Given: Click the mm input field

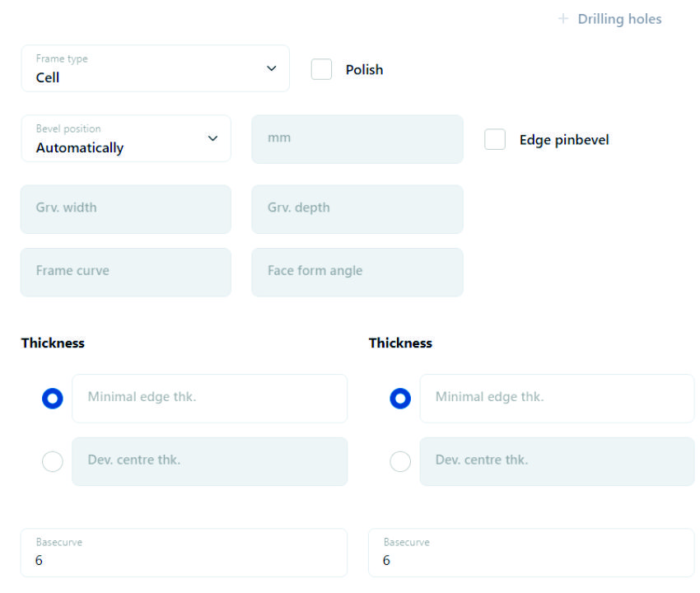Looking at the screenshot, I should click(357, 138).
